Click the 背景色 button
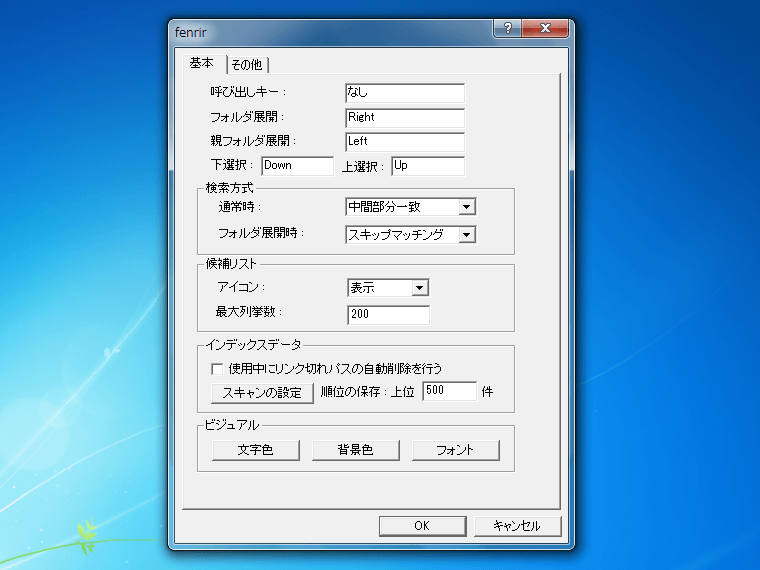 point(355,450)
